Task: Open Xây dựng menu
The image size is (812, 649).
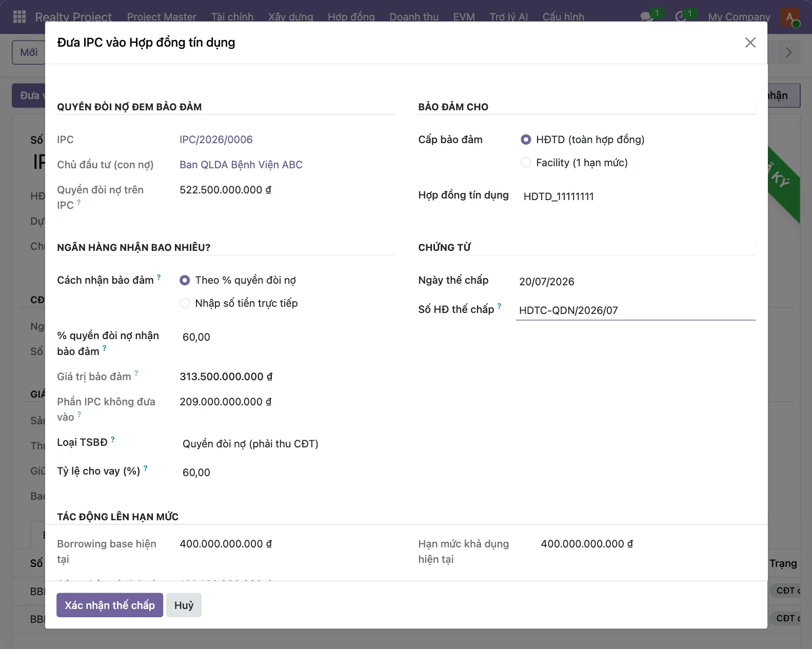Action: (x=290, y=17)
